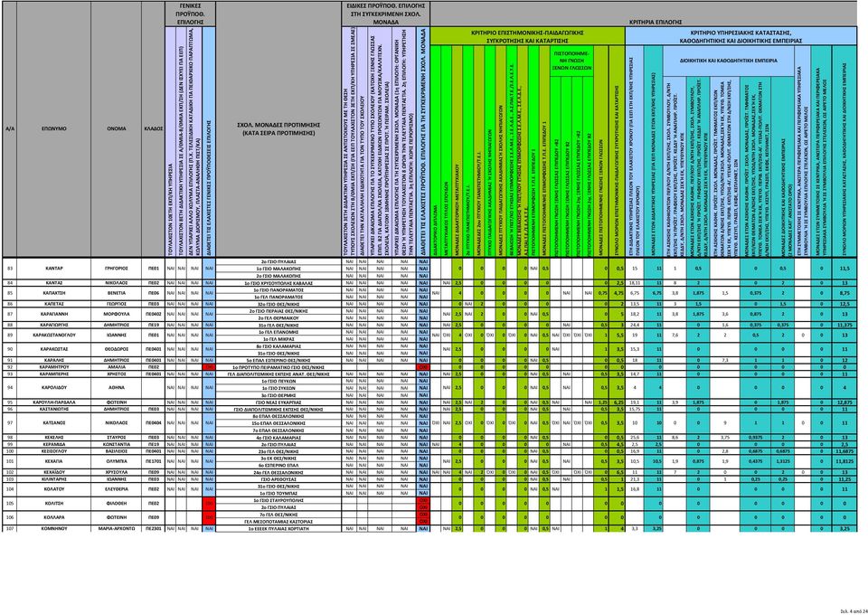Select surname ΚΑΡΟΥΛΗ-ΠΑΡΔΑΛΑ

click(x=53, y=402)
